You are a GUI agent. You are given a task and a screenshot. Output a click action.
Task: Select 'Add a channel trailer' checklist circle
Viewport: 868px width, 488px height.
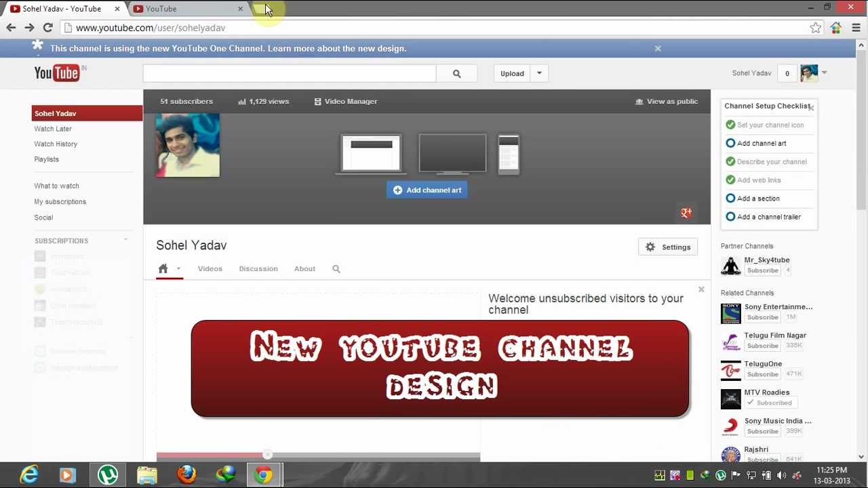click(730, 216)
